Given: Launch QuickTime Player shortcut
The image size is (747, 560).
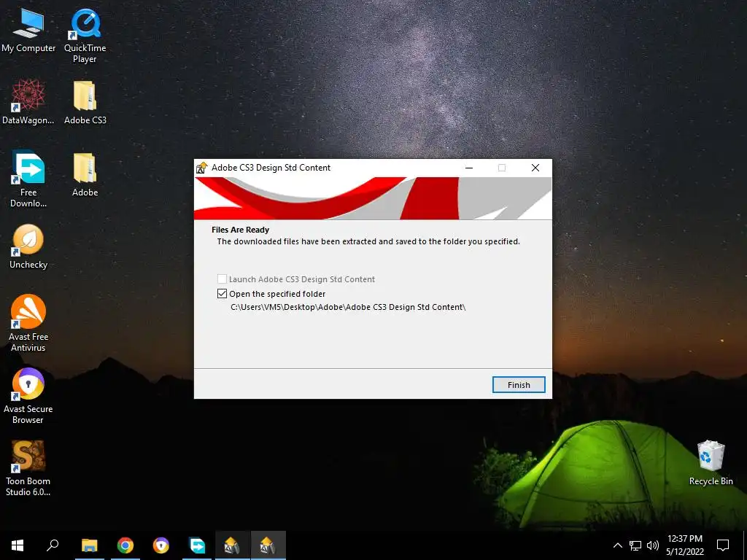Looking at the screenshot, I should (85, 36).
